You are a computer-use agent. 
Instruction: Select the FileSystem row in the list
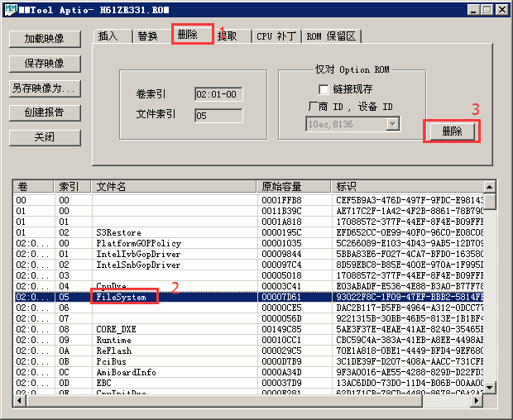pos(120,296)
